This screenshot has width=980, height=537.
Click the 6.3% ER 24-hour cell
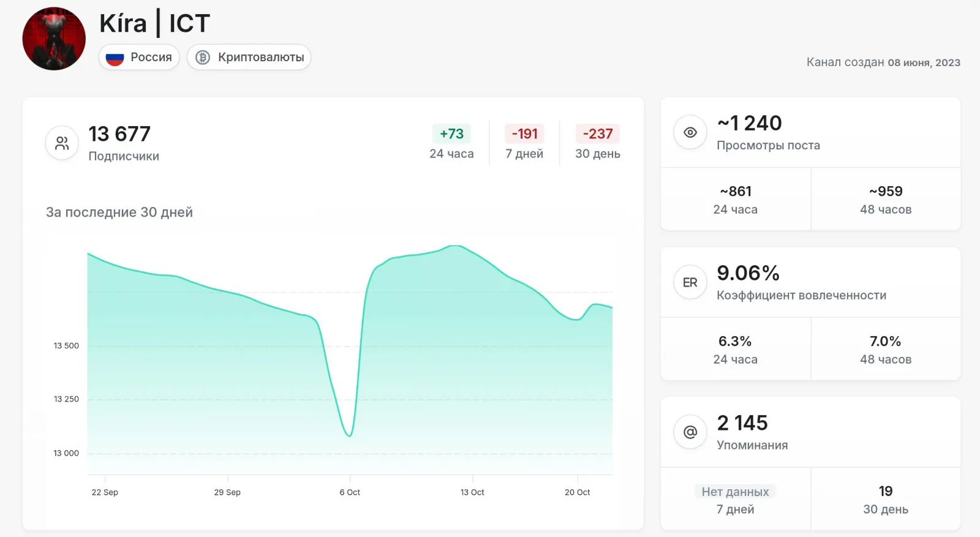coord(736,350)
